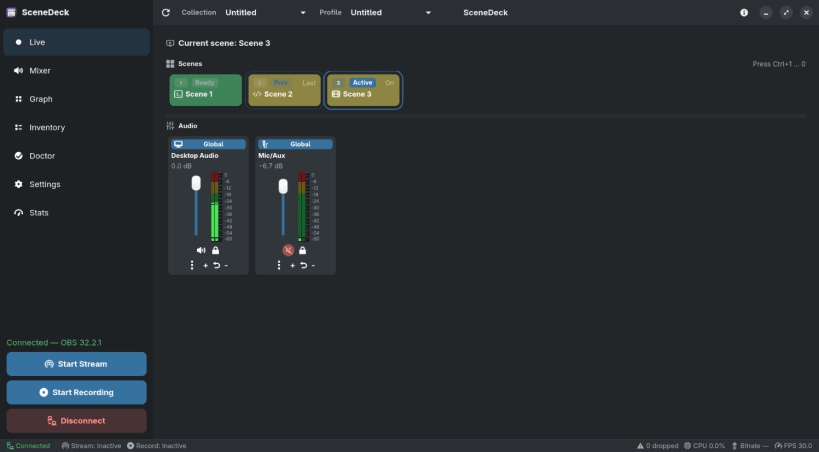This screenshot has width=819, height=452.
Task: Click the 'Connected — OBS 32.2.1' text
Action: tap(54, 343)
